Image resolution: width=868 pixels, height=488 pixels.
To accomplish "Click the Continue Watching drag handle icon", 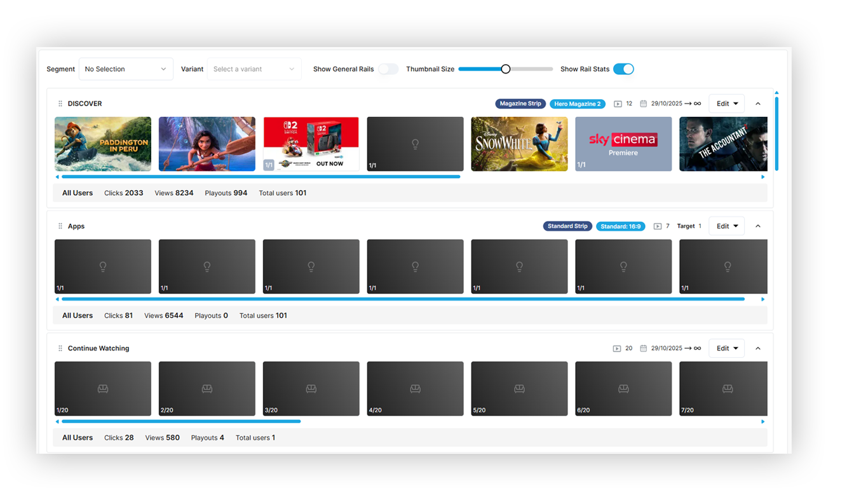I will pyautogui.click(x=60, y=348).
